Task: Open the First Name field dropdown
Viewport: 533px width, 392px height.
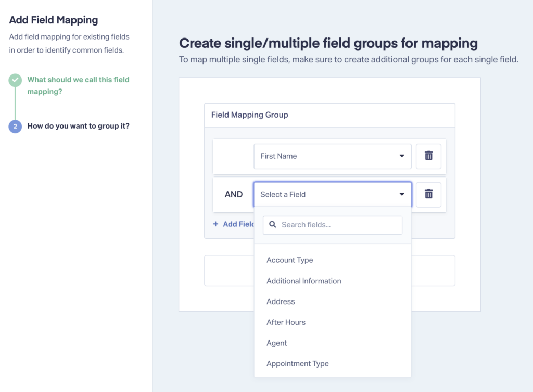Action: pos(332,156)
